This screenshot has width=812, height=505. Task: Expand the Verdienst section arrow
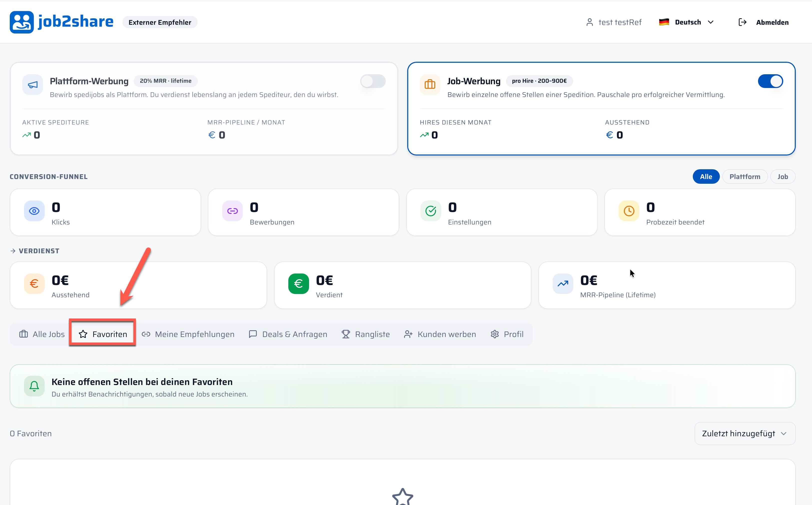(x=13, y=251)
